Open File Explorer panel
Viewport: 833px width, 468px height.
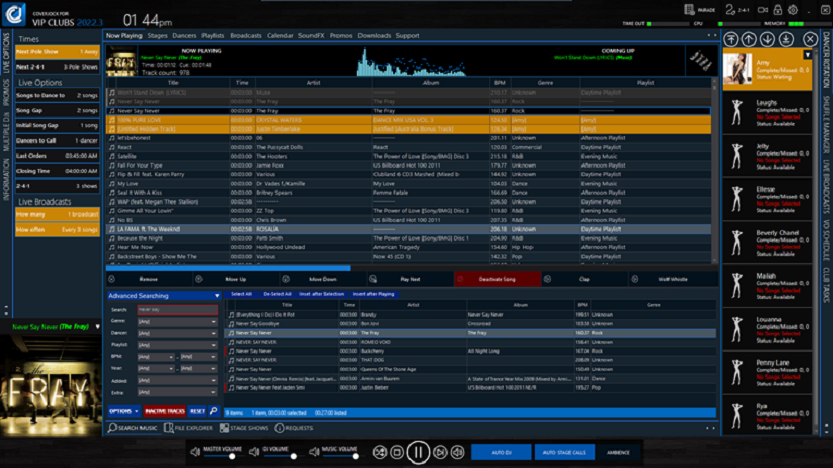[188, 428]
